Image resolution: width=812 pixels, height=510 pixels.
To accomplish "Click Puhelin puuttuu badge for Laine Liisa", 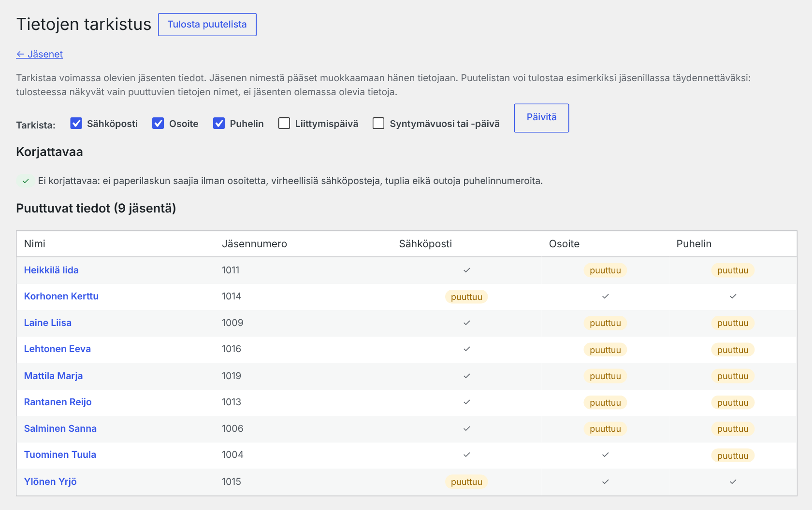I will click(733, 323).
